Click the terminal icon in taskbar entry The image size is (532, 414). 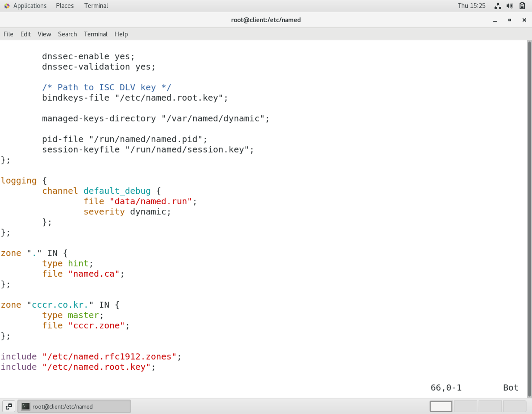click(26, 406)
